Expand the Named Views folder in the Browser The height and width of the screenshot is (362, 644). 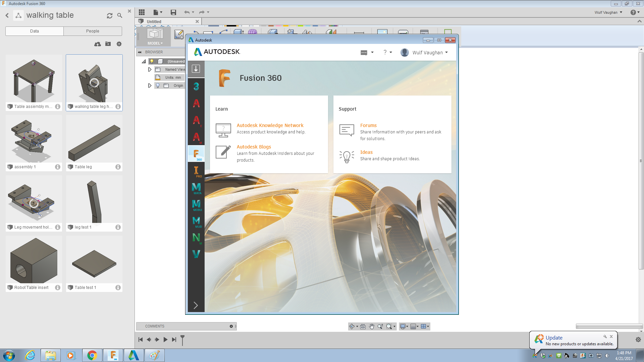pos(150,69)
